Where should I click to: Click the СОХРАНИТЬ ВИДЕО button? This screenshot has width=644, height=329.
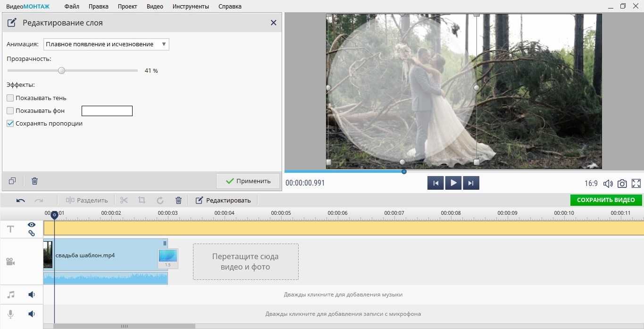point(606,200)
